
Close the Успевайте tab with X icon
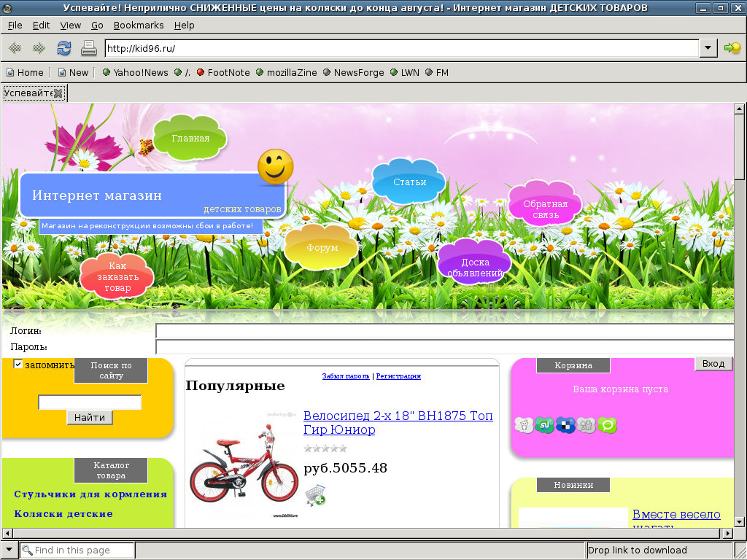tap(58, 93)
